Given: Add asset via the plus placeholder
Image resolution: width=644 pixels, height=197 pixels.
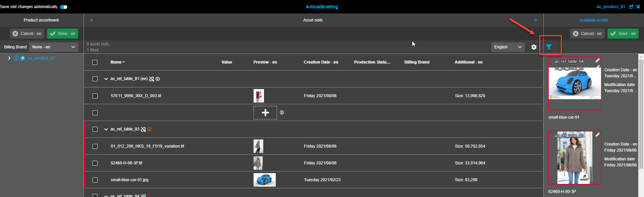Looking at the screenshot, I should click(265, 113).
